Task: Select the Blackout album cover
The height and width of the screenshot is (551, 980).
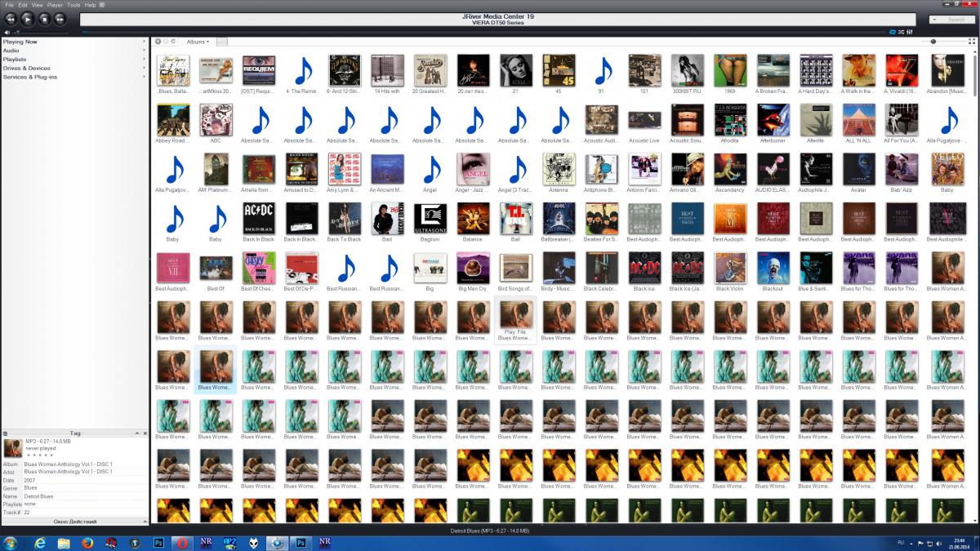Action: click(x=773, y=268)
